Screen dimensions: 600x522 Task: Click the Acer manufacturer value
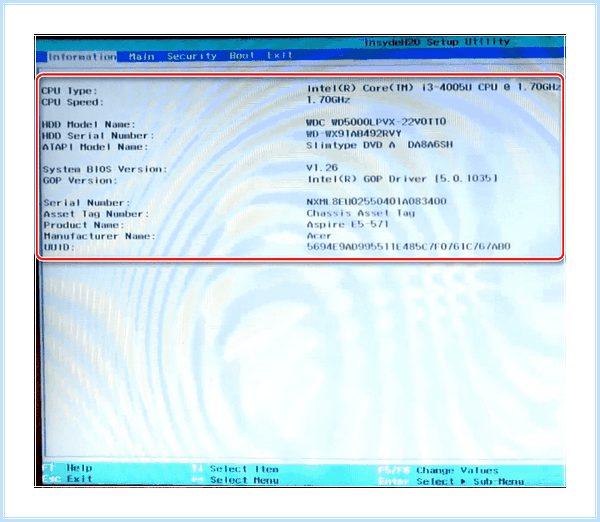[319, 236]
